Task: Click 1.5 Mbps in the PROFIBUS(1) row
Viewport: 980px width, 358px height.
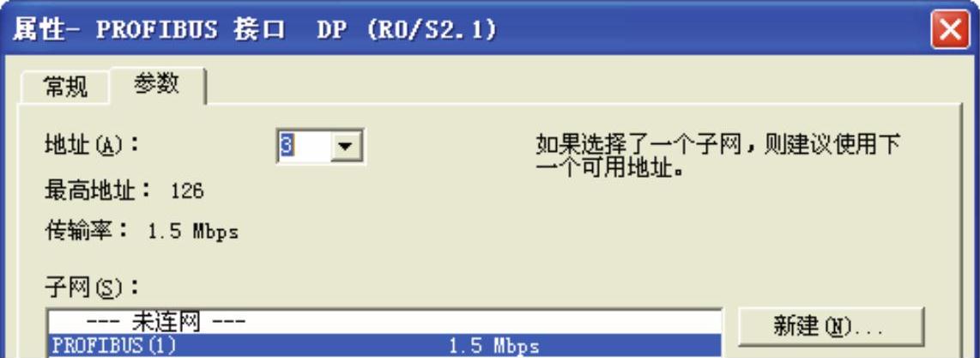Action: coord(493,346)
